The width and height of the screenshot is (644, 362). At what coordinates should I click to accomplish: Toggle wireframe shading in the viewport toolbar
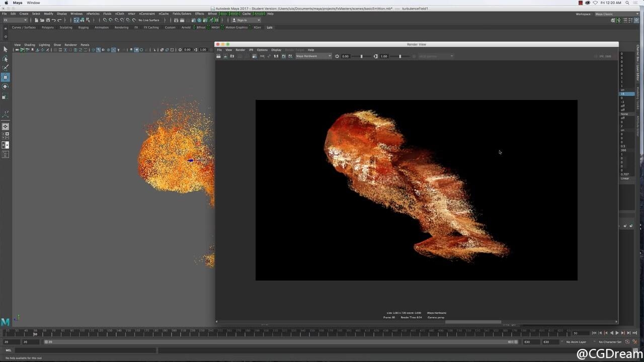pos(93,50)
